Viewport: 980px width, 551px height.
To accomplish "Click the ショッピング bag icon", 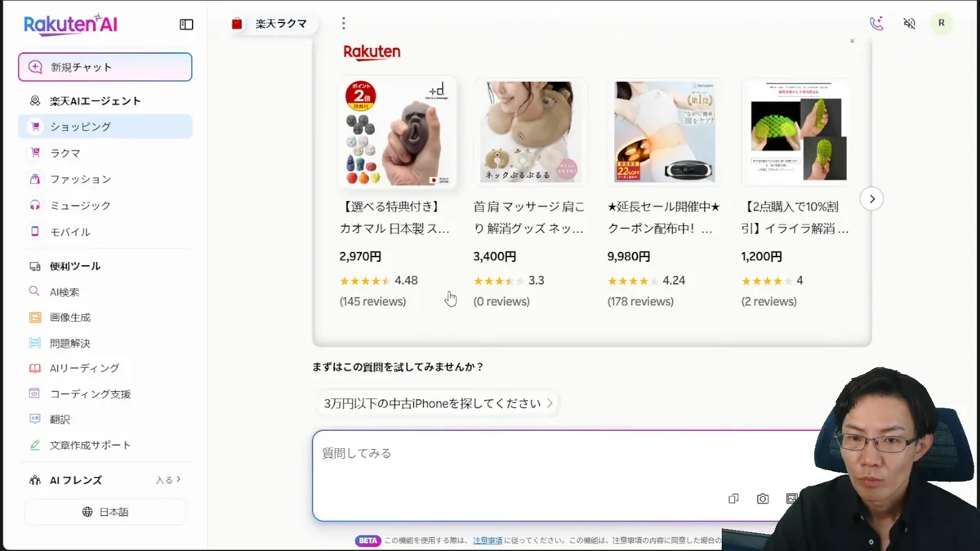I will coord(34,127).
